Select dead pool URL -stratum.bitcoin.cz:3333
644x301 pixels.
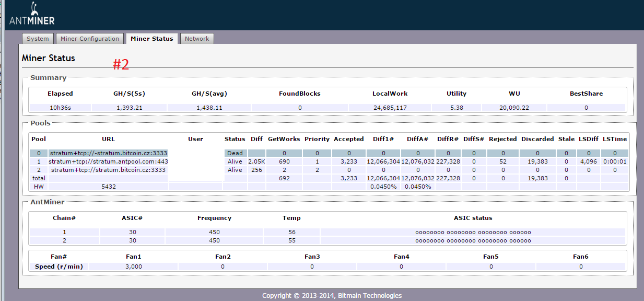109,153
